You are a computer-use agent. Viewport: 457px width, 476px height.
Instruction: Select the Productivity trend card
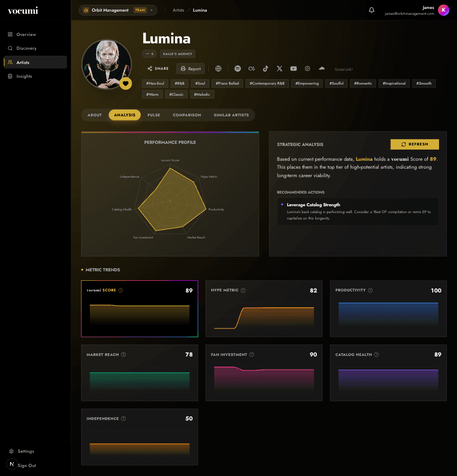click(x=388, y=309)
